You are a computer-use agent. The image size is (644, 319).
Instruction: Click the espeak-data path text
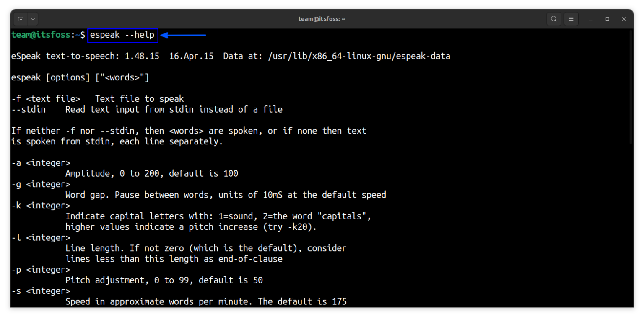(359, 56)
